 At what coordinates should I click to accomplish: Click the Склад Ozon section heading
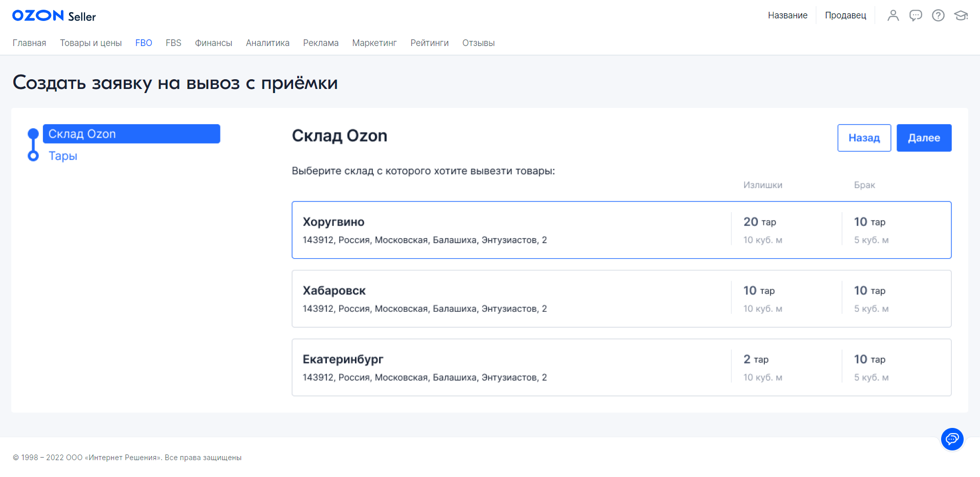(340, 135)
